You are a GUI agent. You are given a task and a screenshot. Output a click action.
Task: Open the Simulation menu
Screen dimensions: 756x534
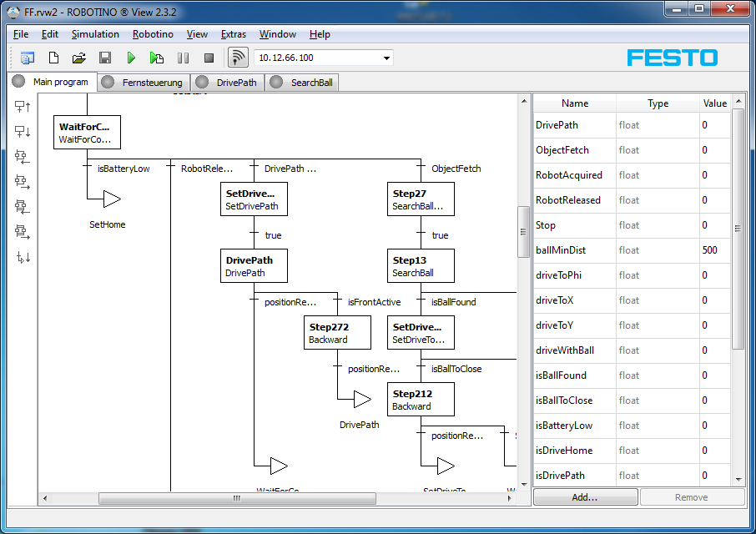point(95,34)
